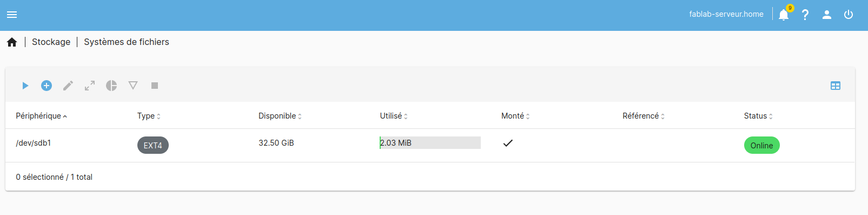
Task: Click the edit pencil icon
Action: (68, 86)
